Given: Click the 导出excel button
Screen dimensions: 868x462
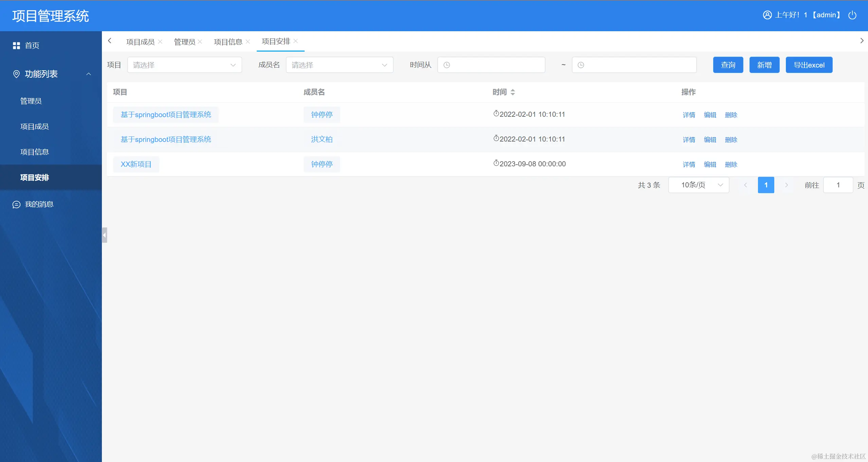Looking at the screenshot, I should (x=809, y=65).
